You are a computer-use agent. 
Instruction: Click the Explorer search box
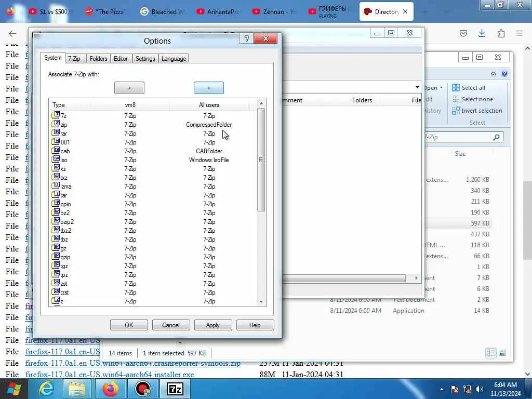click(x=463, y=137)
